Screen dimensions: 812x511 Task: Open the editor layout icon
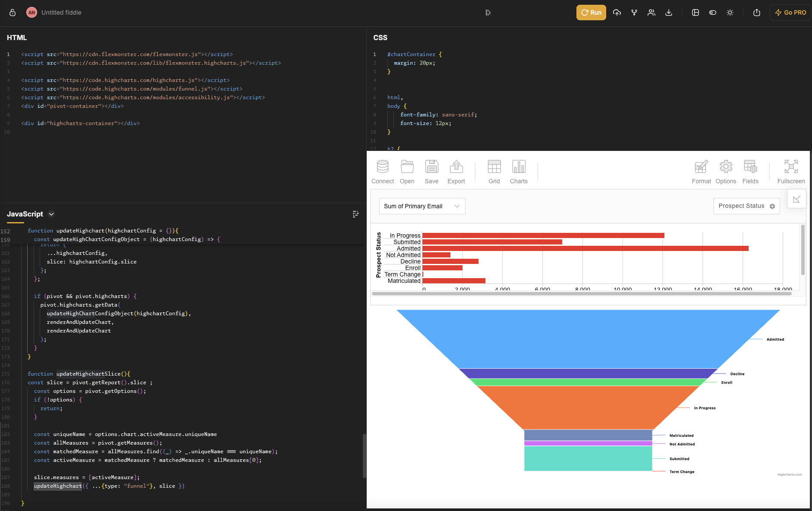[x=696, y=13]
